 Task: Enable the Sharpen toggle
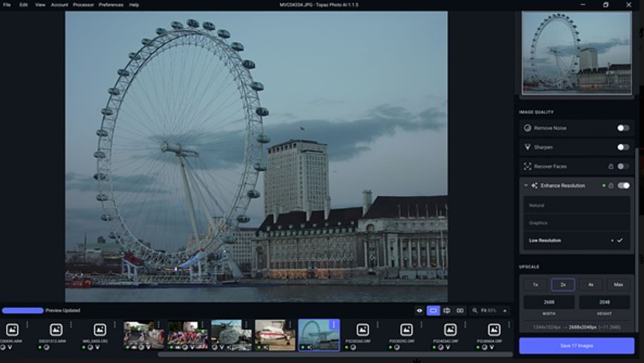pyautogui.click(x=623, y=147)
